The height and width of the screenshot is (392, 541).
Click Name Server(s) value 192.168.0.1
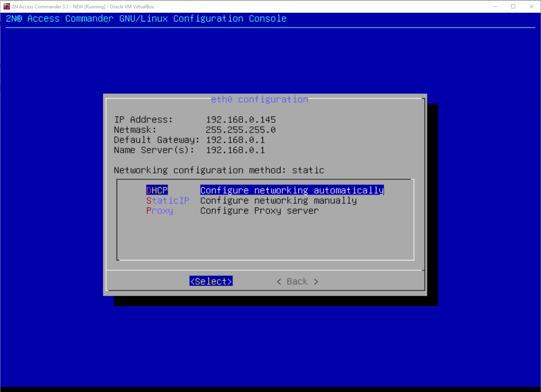[235, 150]
